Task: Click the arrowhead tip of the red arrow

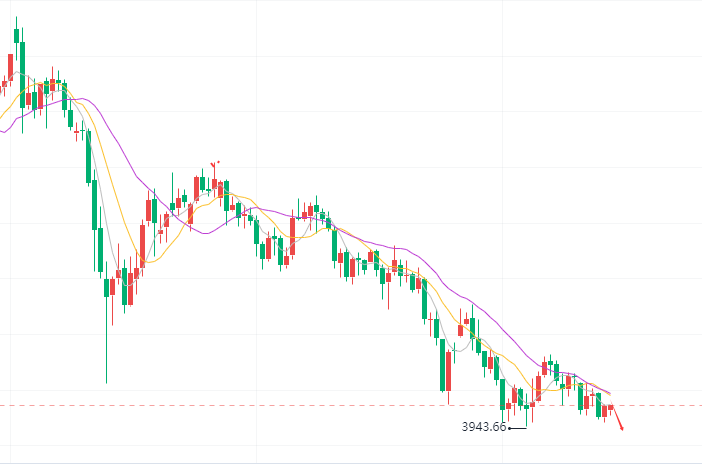Action: (x=622, y=430)
